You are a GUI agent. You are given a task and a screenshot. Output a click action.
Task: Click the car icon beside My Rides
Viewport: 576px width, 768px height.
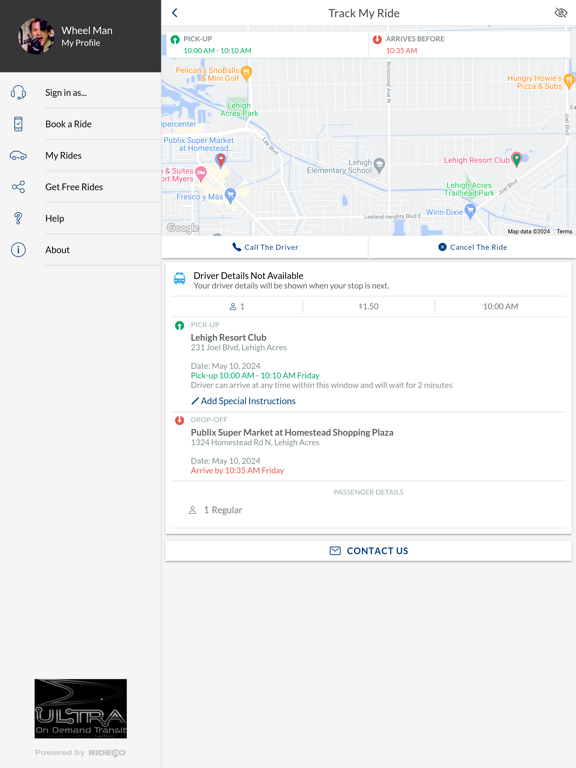click(18, 156)
